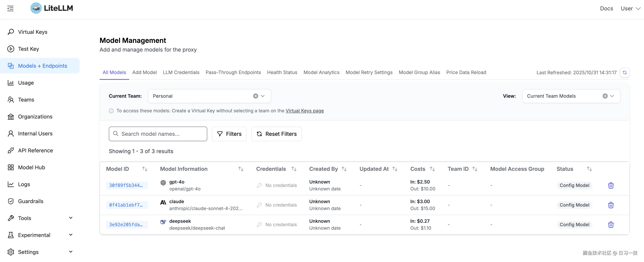Open the Current Team dropdown

tap(262, 96)
